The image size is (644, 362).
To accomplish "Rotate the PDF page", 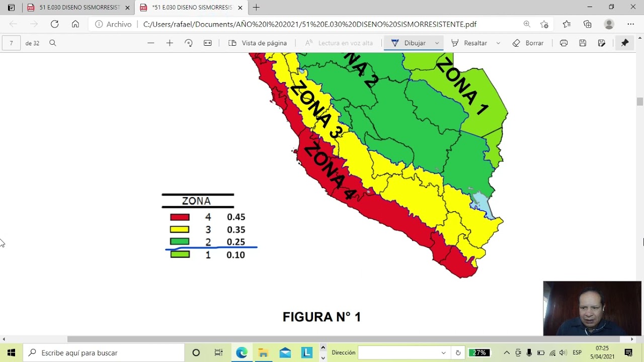I will click(189, 43).
